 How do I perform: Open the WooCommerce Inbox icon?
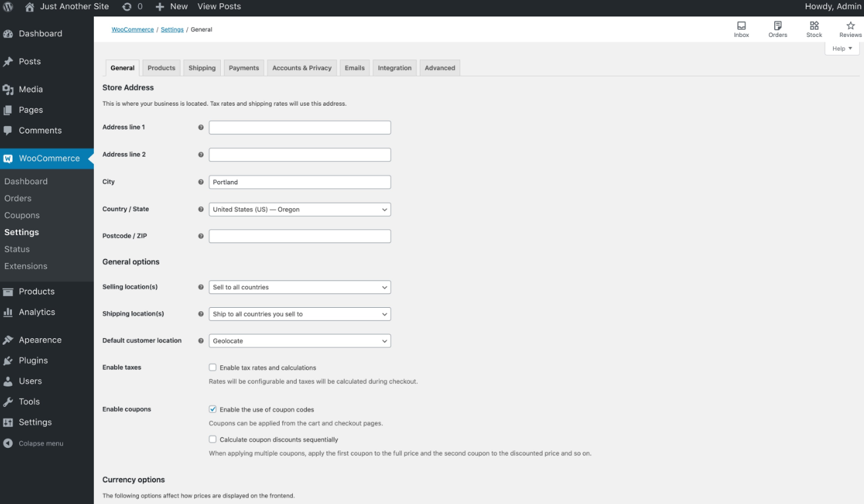coord(741,29)
